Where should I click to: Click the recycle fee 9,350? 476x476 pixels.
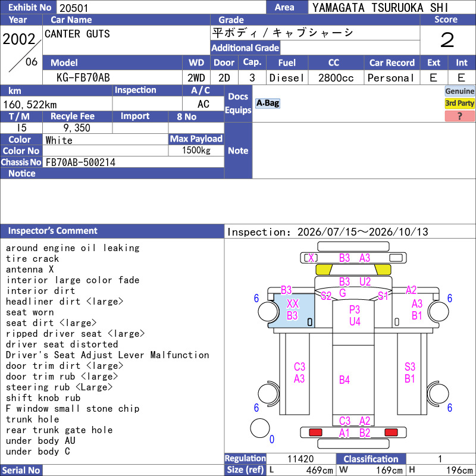pos(77,128)
